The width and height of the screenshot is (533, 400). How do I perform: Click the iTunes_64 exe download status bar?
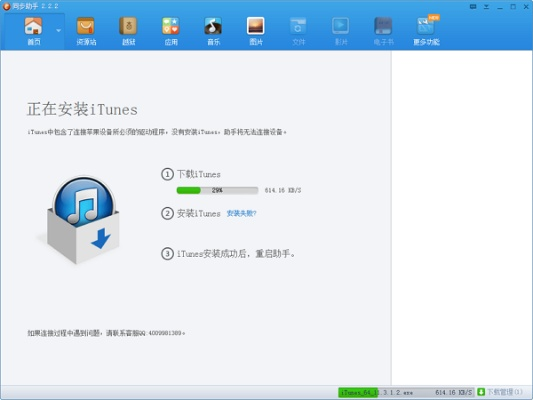[406, 392]
